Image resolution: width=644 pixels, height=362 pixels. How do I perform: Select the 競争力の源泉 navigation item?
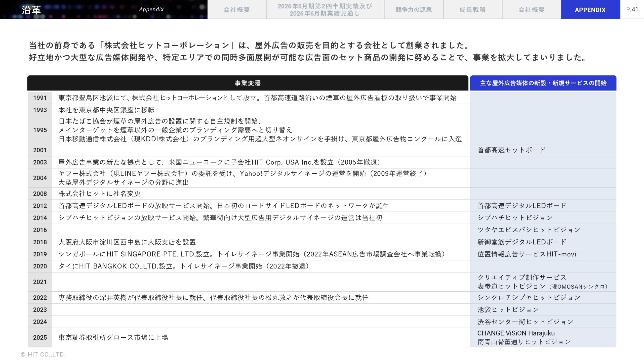[413, 10]
